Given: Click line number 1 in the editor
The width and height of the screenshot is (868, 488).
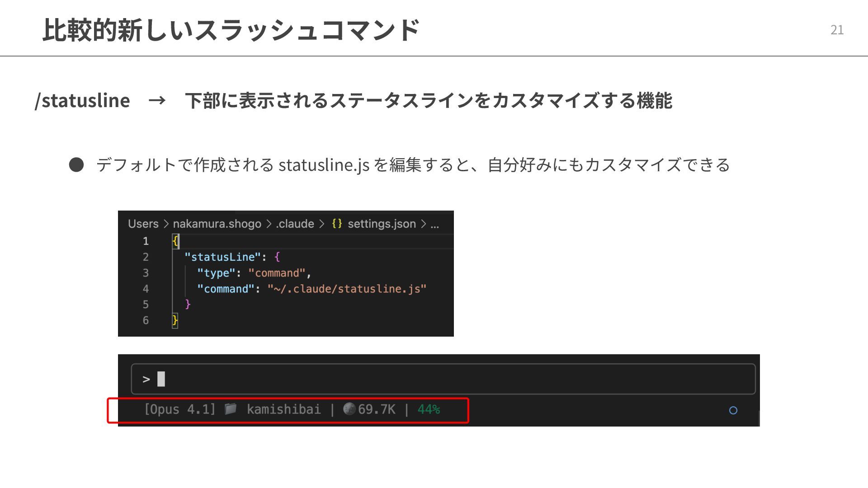Looking at the screenshot, I should click(x=146, y=241).
